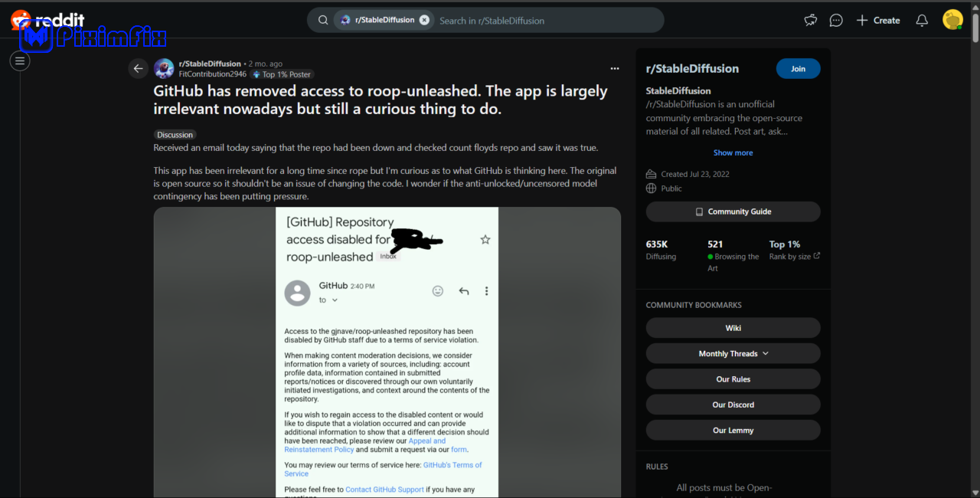
Task: Remove r/StableDiffusion search filter chip
Action: (x=424, y=20)
